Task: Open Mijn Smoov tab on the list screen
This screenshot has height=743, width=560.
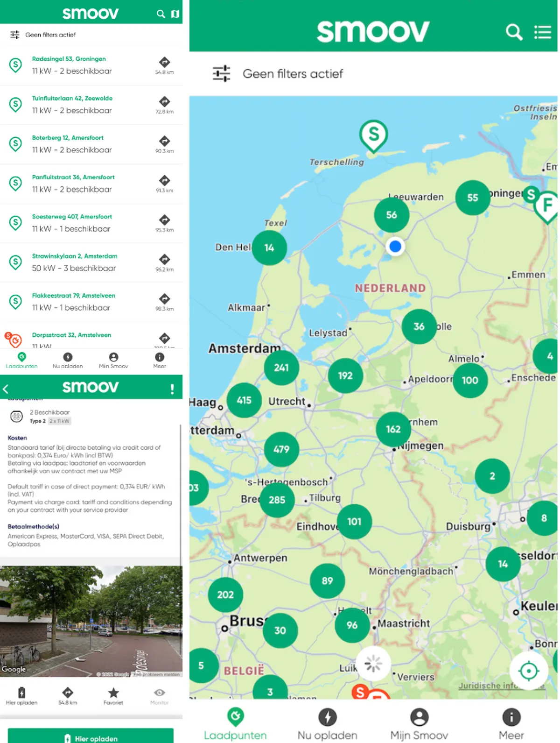Action: coord(113,361)
